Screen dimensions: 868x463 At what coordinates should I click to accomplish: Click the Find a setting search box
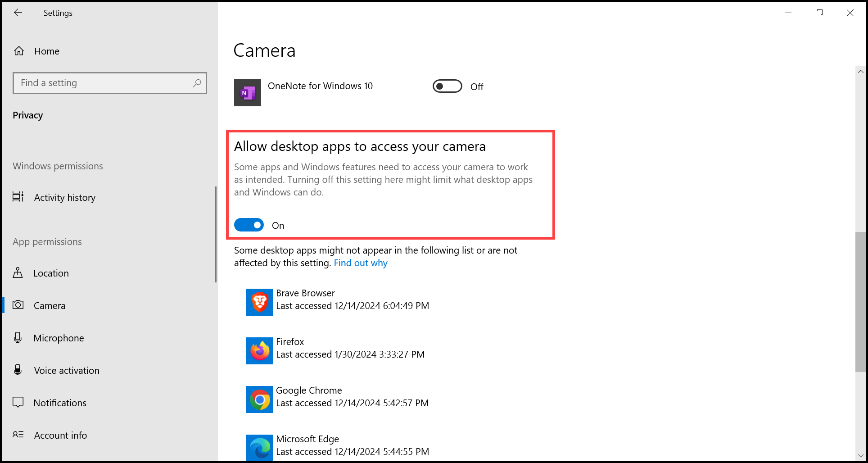pos(104,83)
